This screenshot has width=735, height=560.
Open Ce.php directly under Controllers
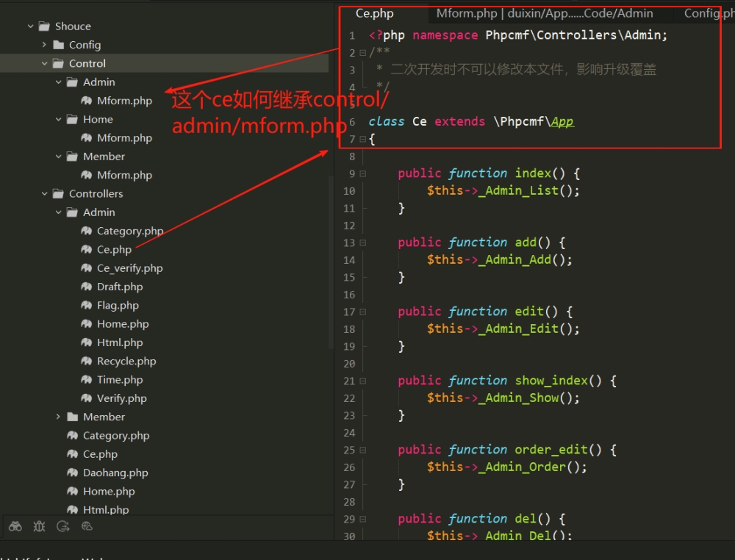100,454
